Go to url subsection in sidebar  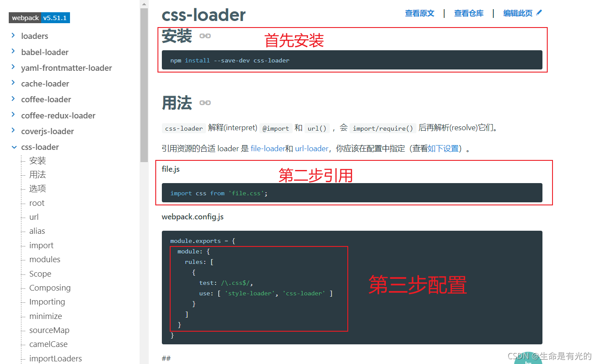click(x=34, y=217)
